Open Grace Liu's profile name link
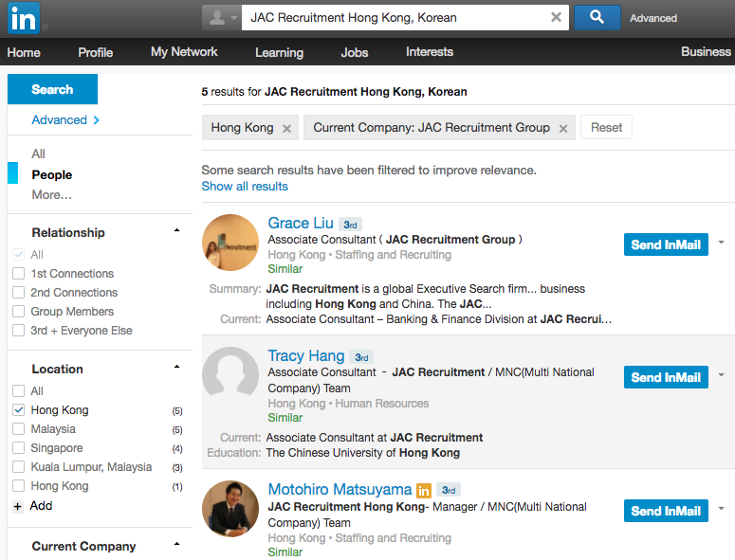 click(x=301, y=224)
